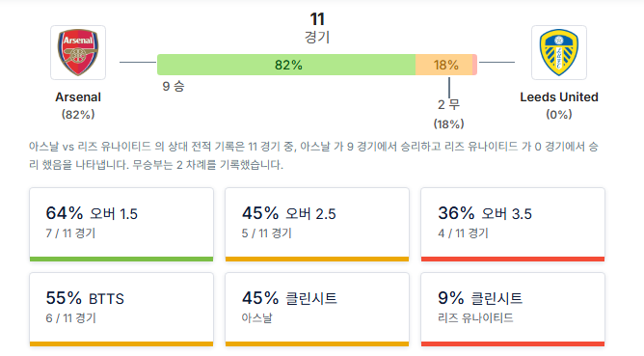Open the 45% 클린시트 아스날 card
This screenshot has width=644, height=356.
coord(317,309)
